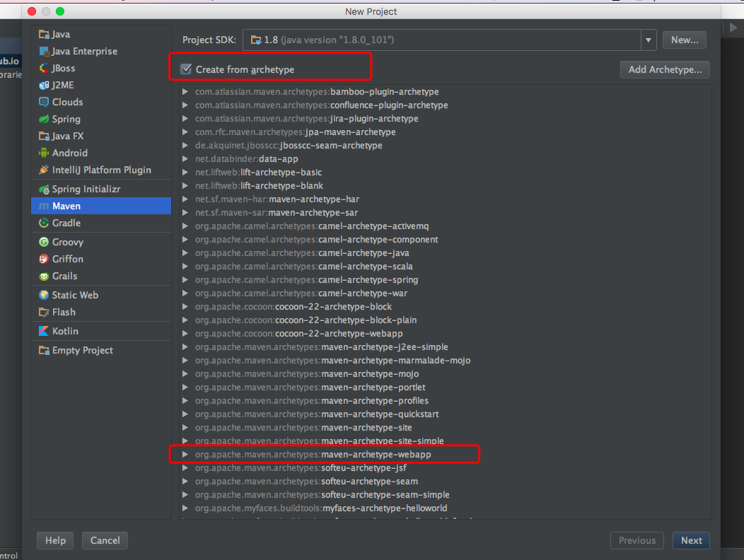Select maven-archetype-har row
Image resolution: width=744 pixels, height=560 pixels.
click(445, 199)
